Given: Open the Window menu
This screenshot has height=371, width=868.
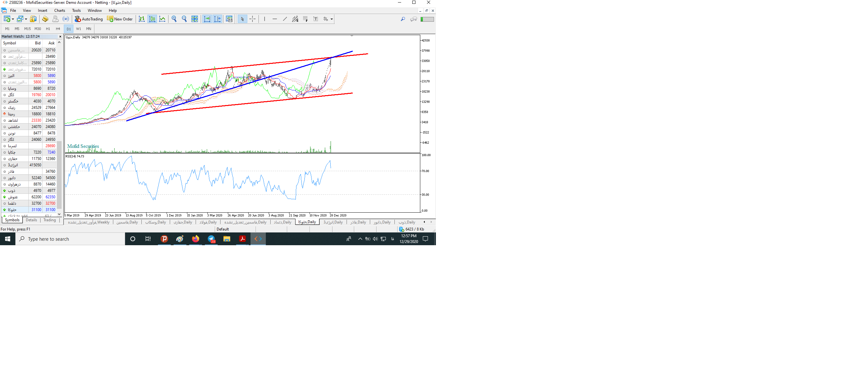Looking at the screenshot, I should 95,11.
